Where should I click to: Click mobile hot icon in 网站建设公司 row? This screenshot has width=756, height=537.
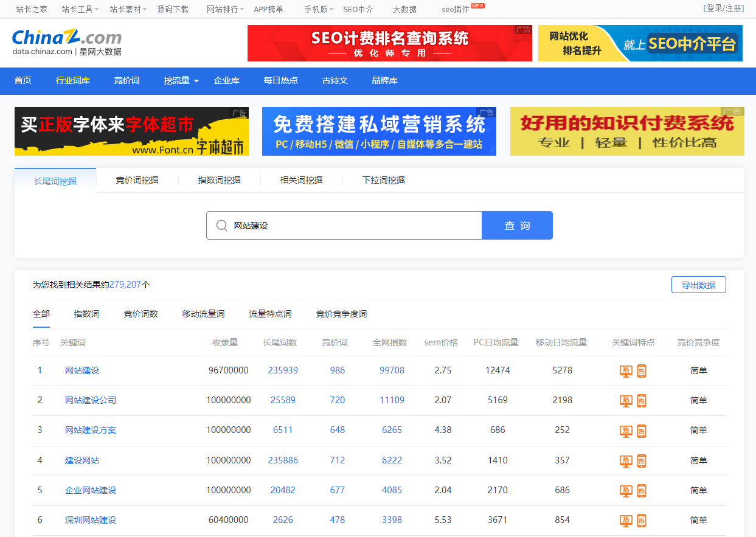point(641,401)
